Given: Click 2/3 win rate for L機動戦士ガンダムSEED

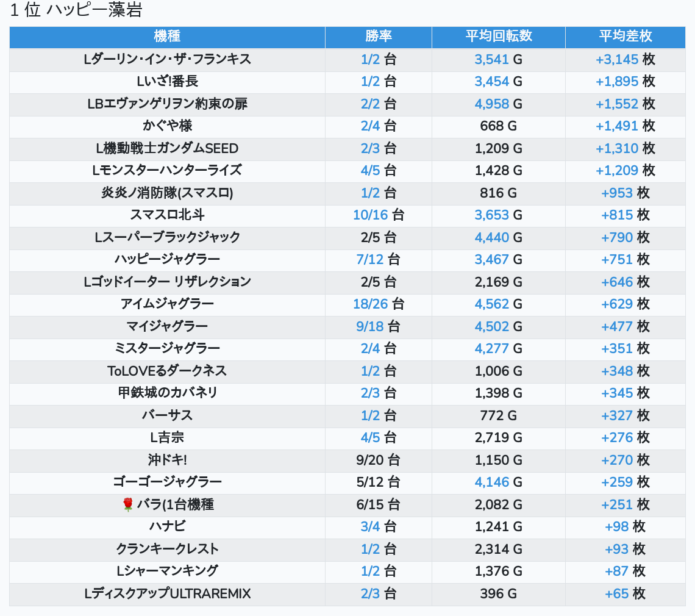Looking at the screenshot, I should tap(370, 149).
